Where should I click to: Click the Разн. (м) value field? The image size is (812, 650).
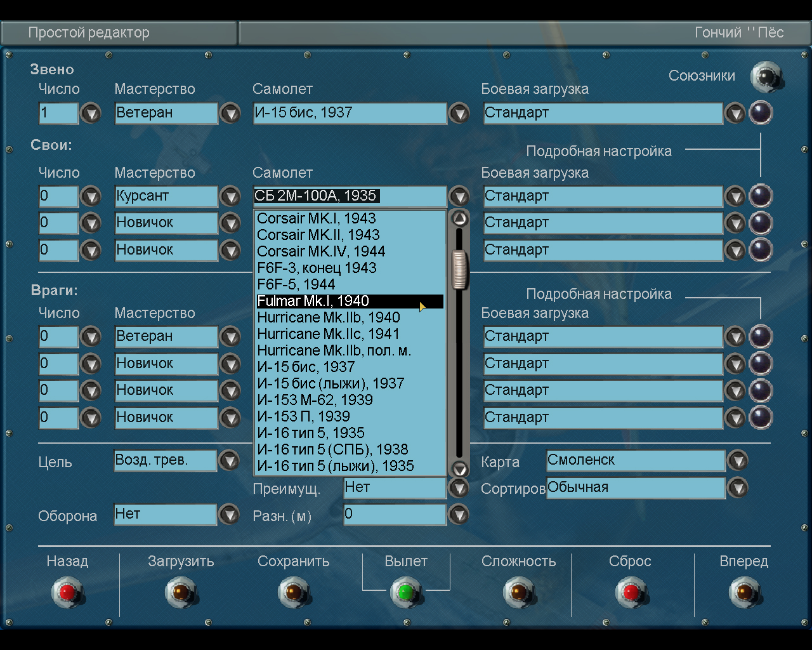pyautogui.click(x=394, y=514)
